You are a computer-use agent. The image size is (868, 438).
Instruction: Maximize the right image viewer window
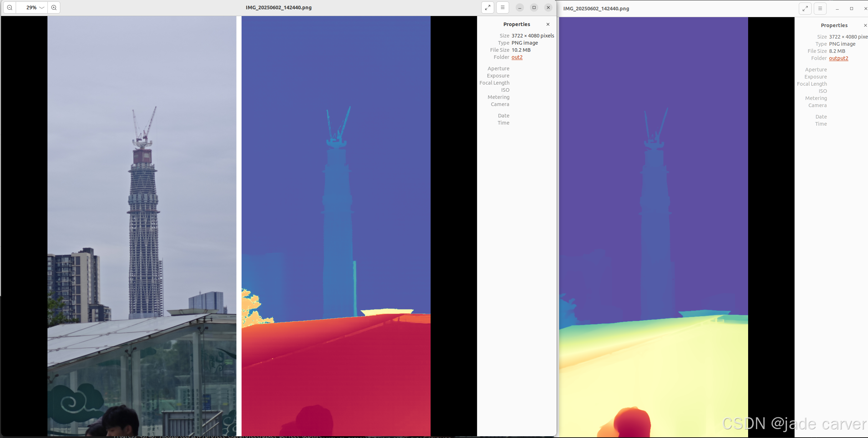coord(852,9)
